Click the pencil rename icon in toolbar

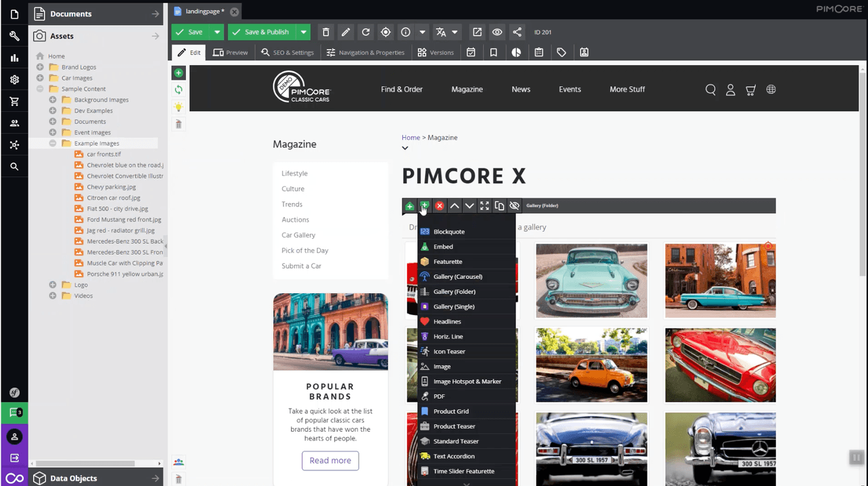346,32
